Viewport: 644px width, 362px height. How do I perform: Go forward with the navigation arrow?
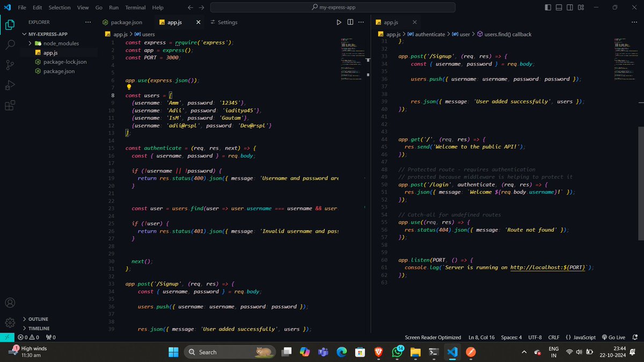pos(201,8)
